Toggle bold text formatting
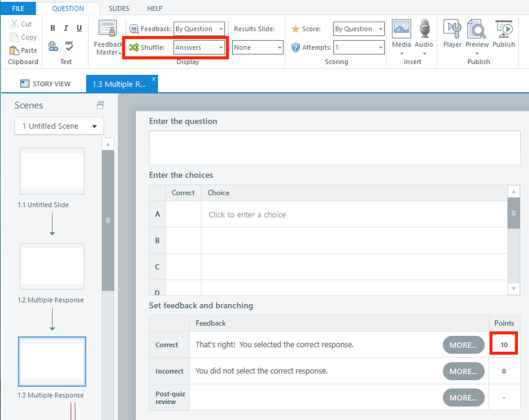This screenshot has height=420, width=529. point(53,29)
